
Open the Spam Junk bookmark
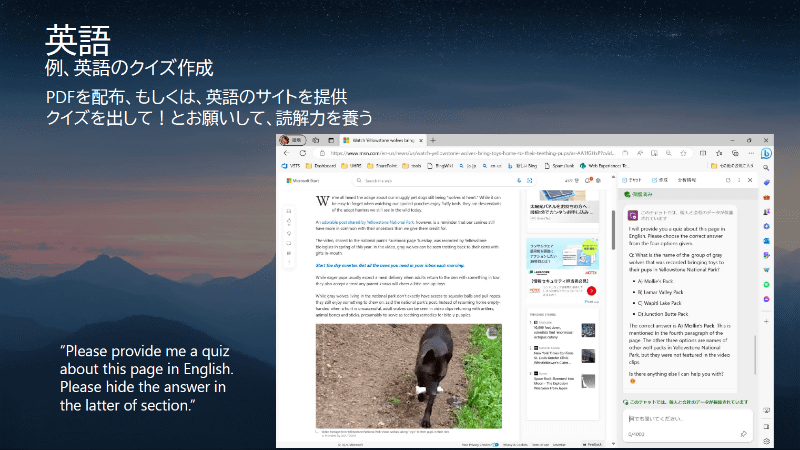(x=559, y=166)
